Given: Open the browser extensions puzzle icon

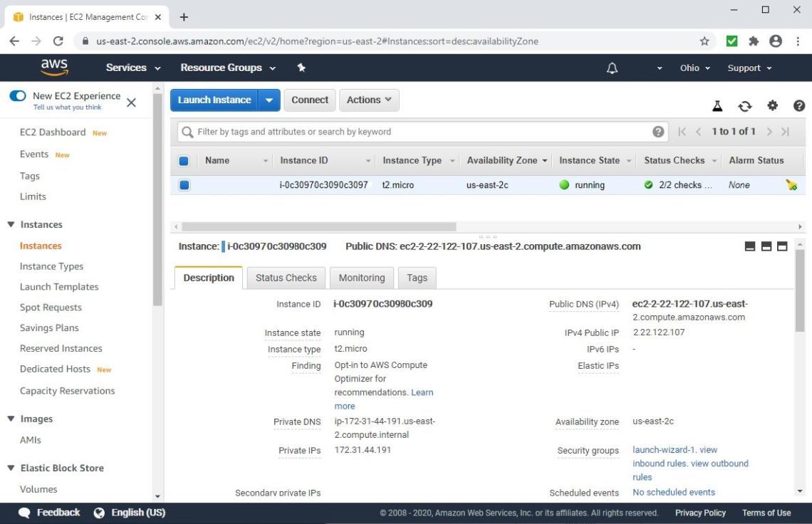Looking at the screenshot, I should tap(754, 41).
